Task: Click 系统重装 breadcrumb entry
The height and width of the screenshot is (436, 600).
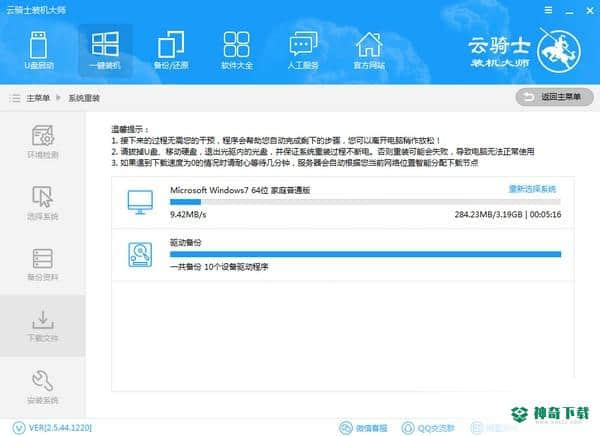Action: [84, 98]
